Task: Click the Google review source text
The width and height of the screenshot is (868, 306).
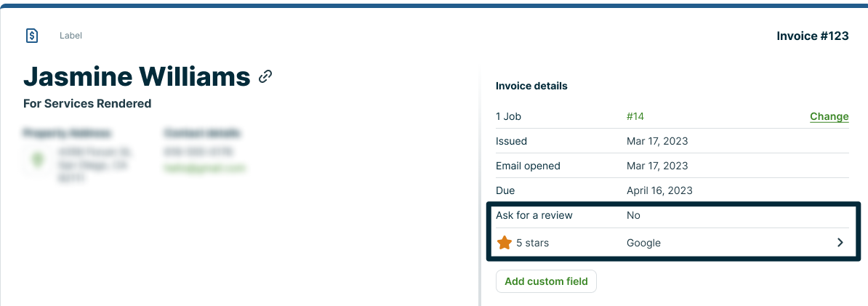Action: tap(643, 243)
